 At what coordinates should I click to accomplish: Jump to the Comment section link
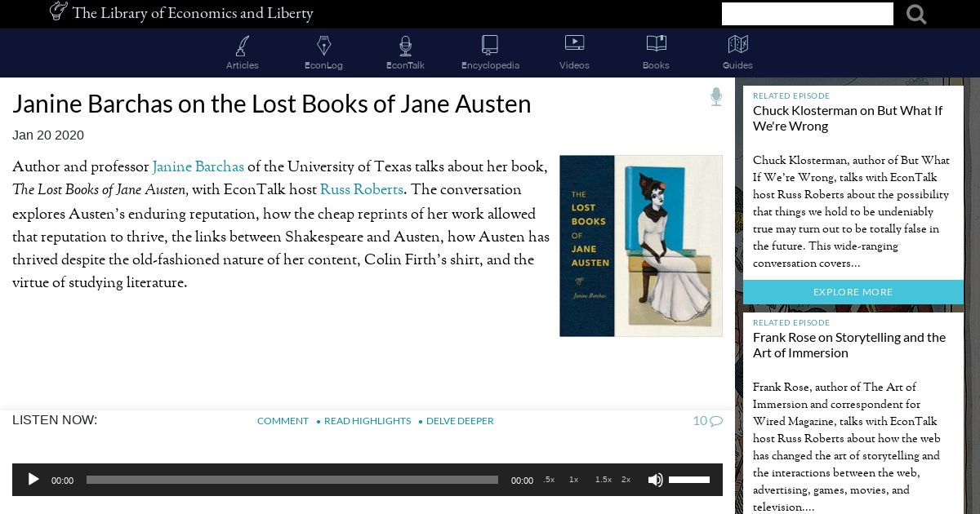point(283,421)
